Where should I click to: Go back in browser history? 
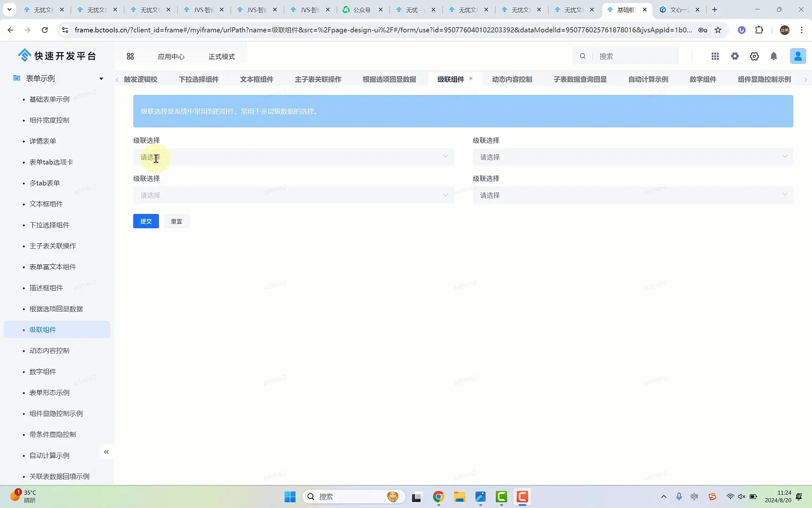point(10,30)
